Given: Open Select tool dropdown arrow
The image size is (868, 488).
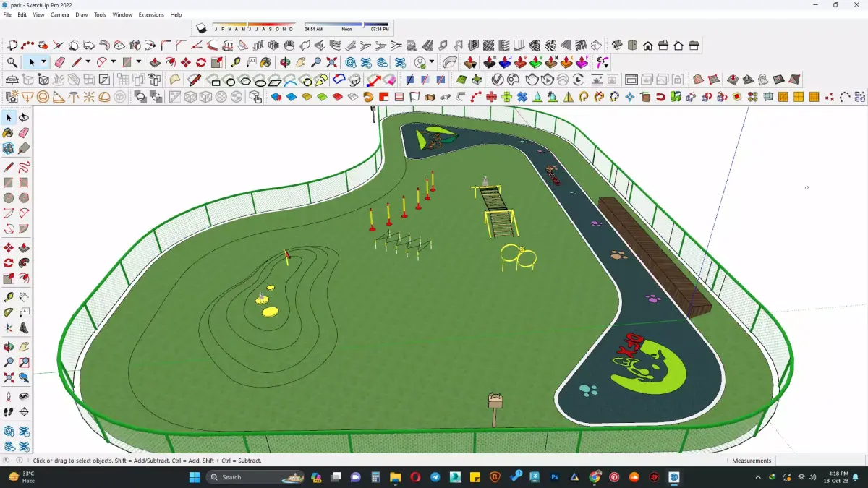Looking at the screenshot, I should (x=43, y=63).
